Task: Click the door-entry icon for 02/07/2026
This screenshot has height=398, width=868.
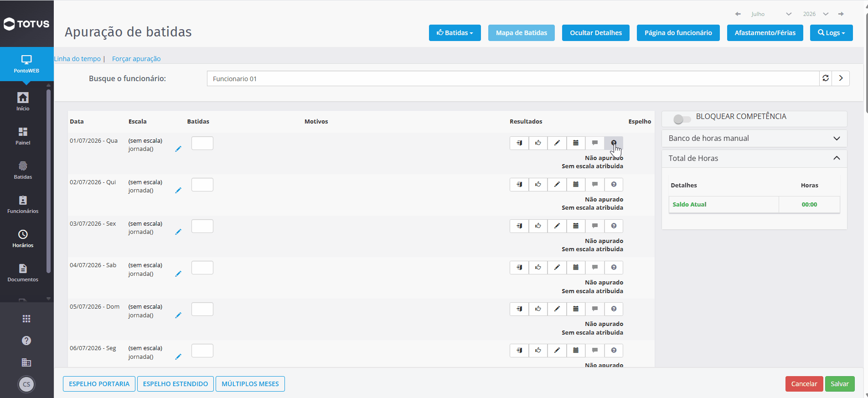Action: 519,185
